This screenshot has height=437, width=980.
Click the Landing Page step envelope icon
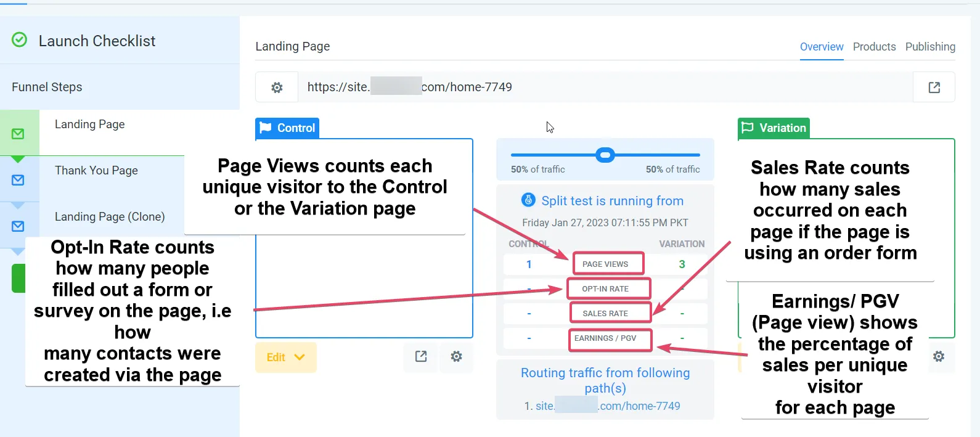coord(18,134)
